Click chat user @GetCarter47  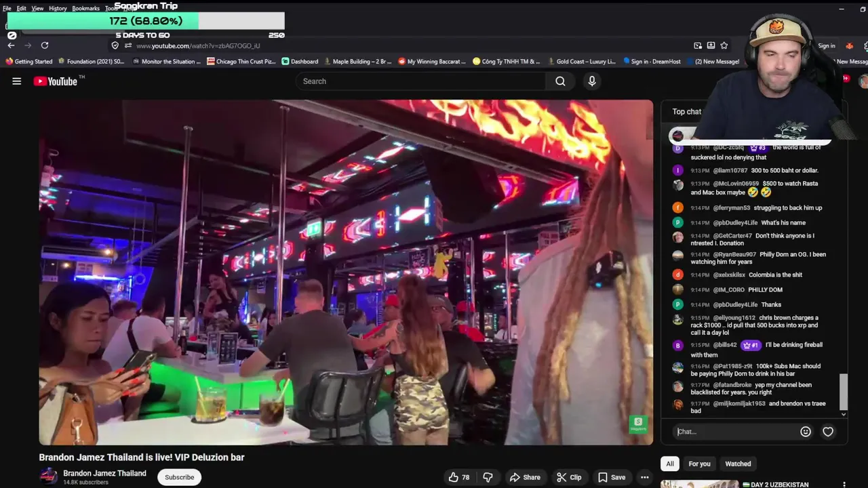pyautogui.click(x=732, y=236)
